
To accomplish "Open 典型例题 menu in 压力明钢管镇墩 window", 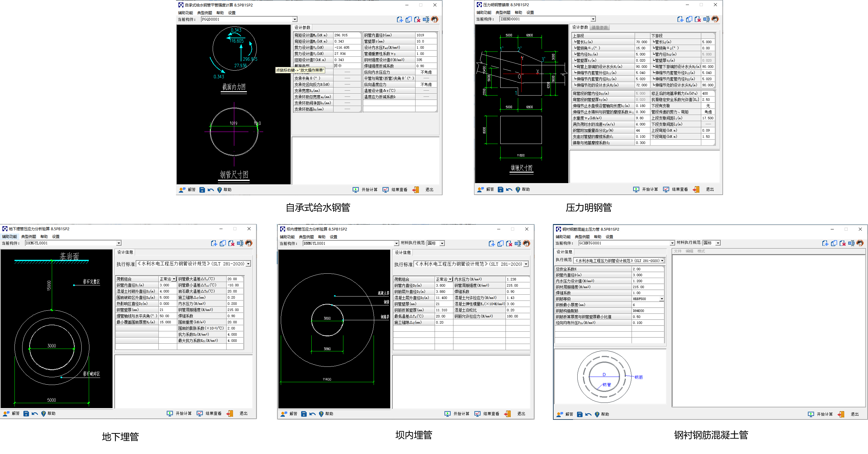I will tap(503, 12).
